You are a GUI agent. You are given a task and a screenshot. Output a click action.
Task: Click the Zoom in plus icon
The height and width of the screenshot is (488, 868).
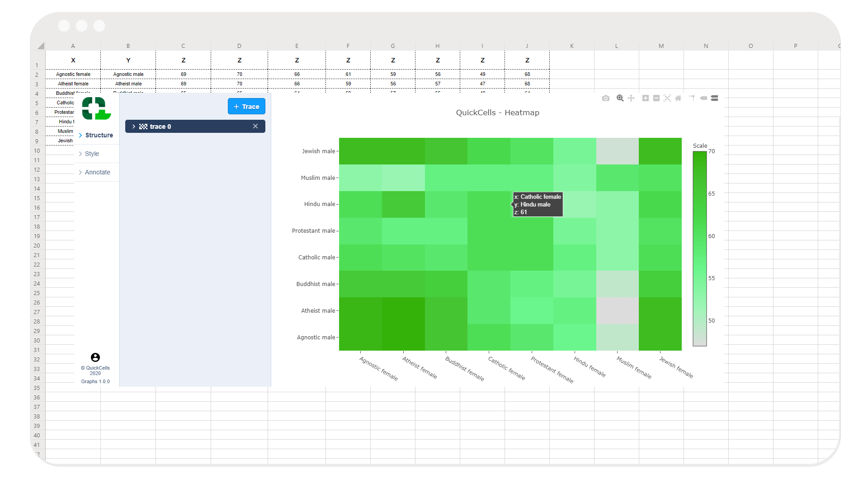(646, 98)
